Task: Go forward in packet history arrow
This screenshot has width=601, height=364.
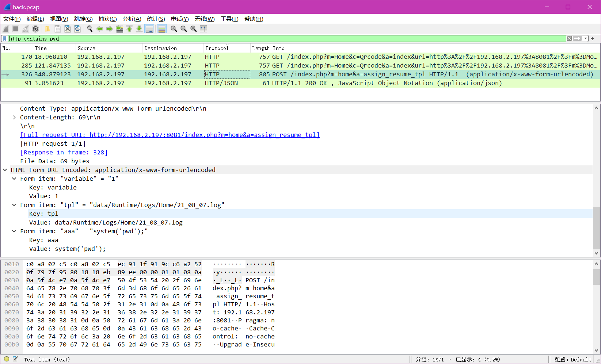Action: click(x=109, y=29)
